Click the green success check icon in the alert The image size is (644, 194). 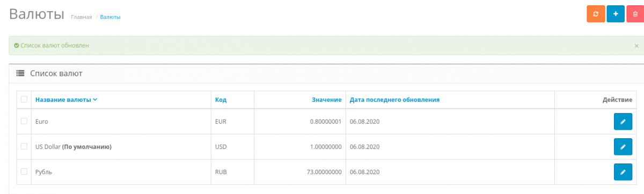(x=17, y=46)
